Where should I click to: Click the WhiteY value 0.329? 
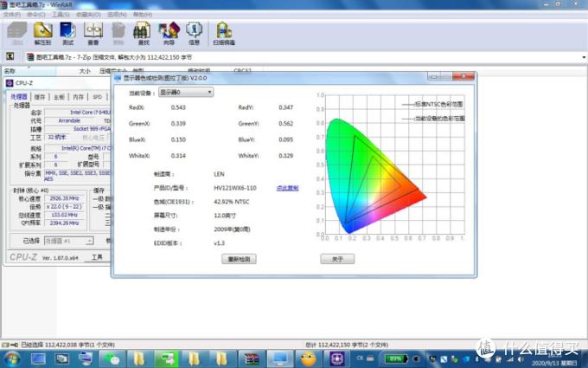tap(285, 156)
